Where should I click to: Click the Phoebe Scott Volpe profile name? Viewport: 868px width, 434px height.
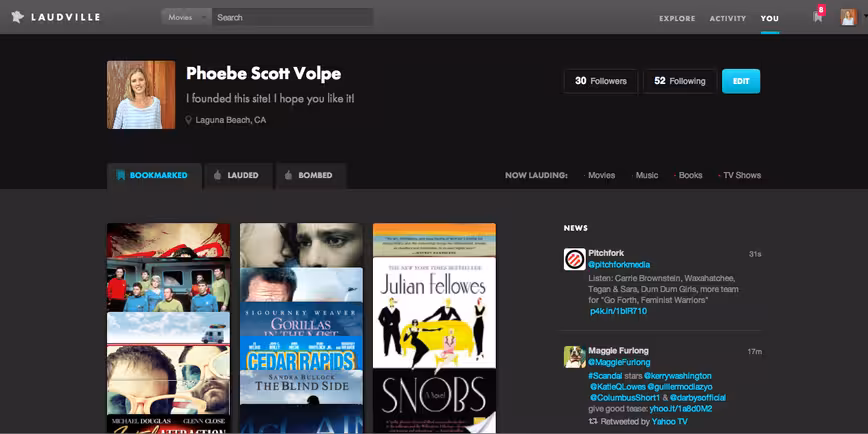click(x=264, y=74)
